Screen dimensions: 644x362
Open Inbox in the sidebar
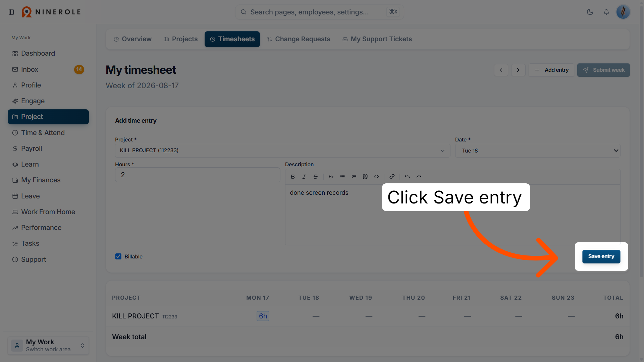(x=48, y=69)
